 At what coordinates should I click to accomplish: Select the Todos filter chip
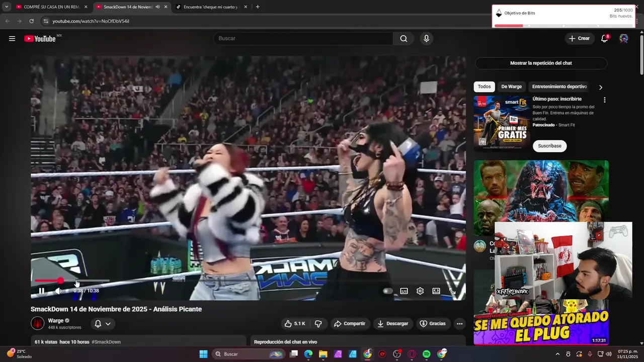pos(484,86)
